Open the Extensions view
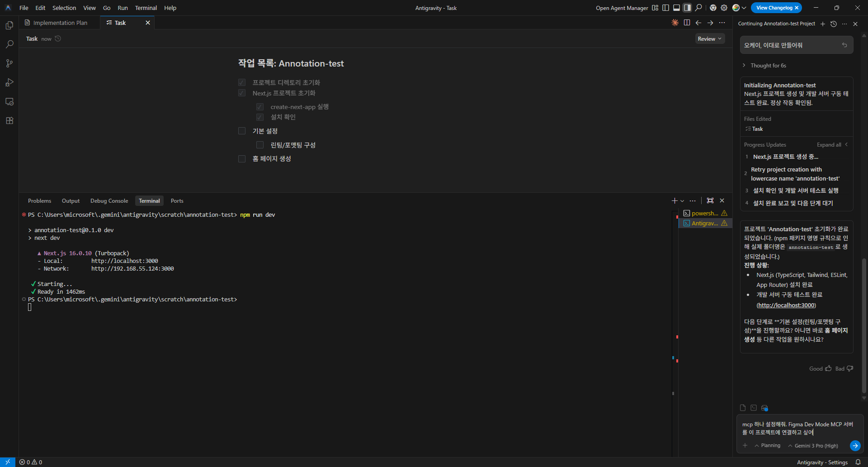 (x=9, y=120)
